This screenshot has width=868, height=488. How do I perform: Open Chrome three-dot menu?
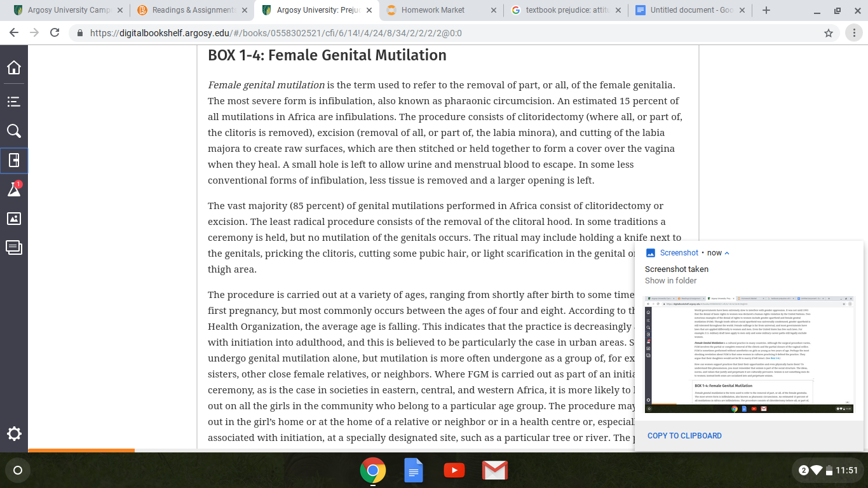(853, 33)
